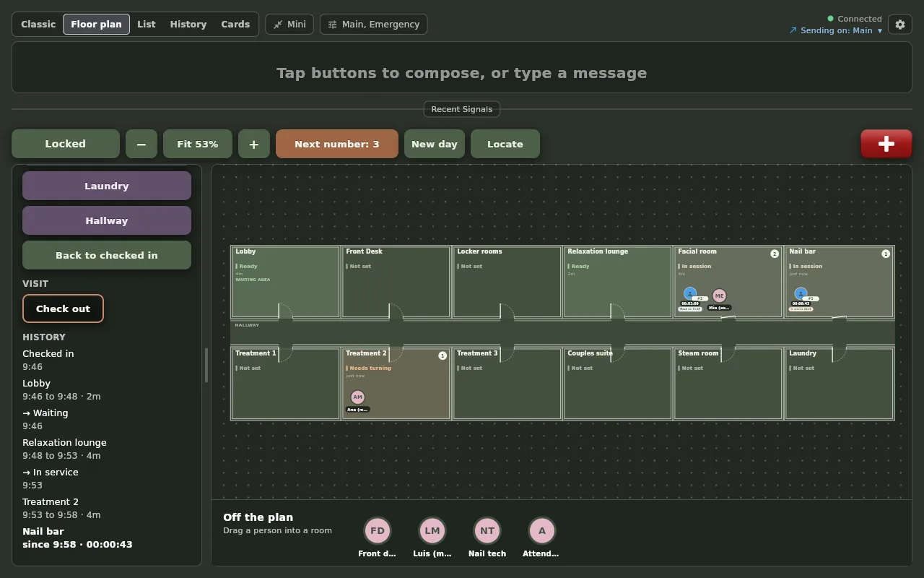Click the A Attendant avatar
Viewport: 924px width, 578px height.
point(542,530)
